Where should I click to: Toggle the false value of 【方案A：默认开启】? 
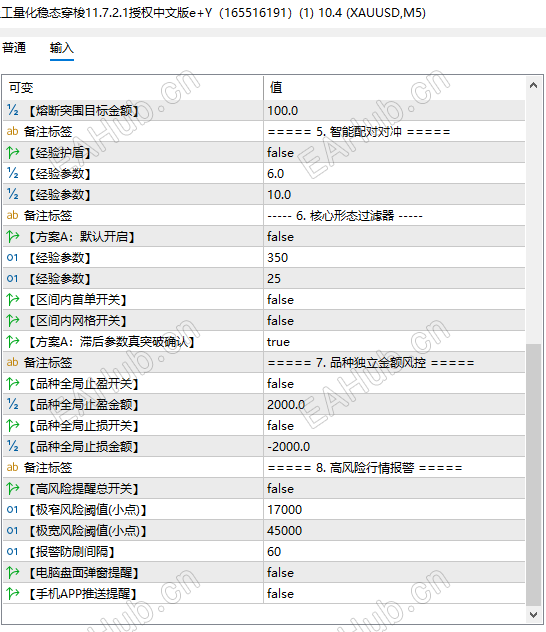click(394, 237)
